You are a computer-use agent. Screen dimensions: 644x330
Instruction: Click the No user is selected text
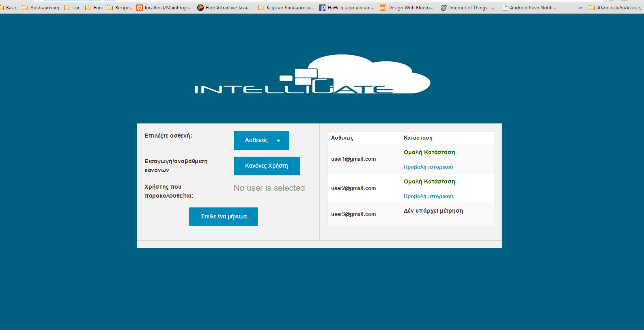[x=269, y=188]
